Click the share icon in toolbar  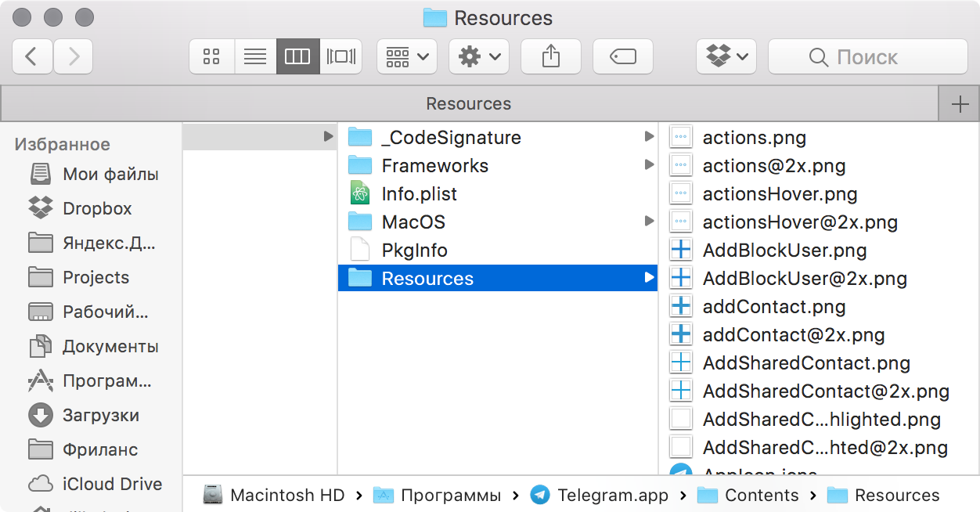point(551,56)
